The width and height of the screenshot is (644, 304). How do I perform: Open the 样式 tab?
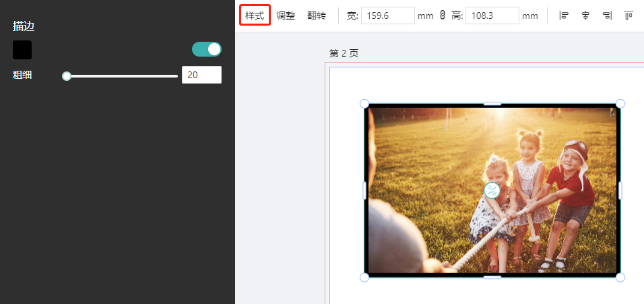(255, 16)
